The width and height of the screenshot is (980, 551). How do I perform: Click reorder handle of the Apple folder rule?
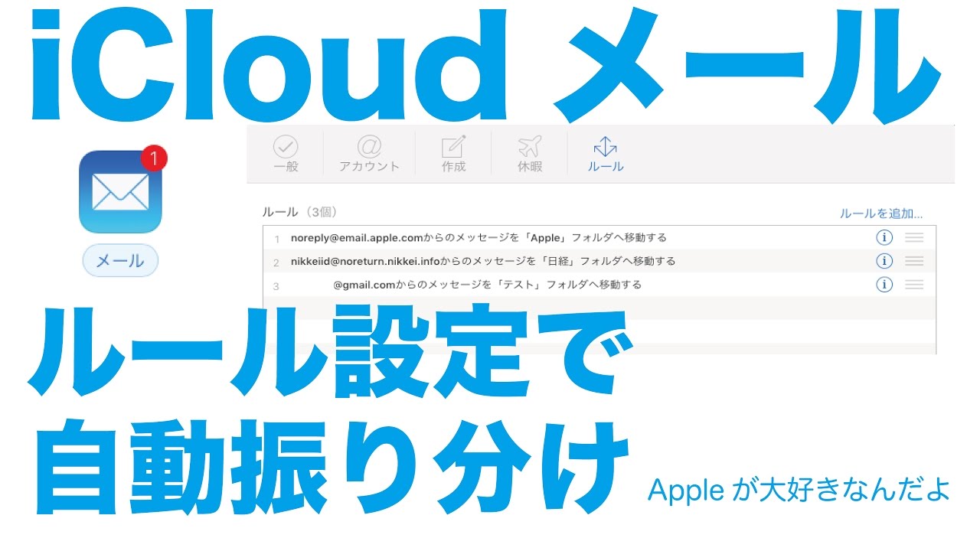pos(914,238)
